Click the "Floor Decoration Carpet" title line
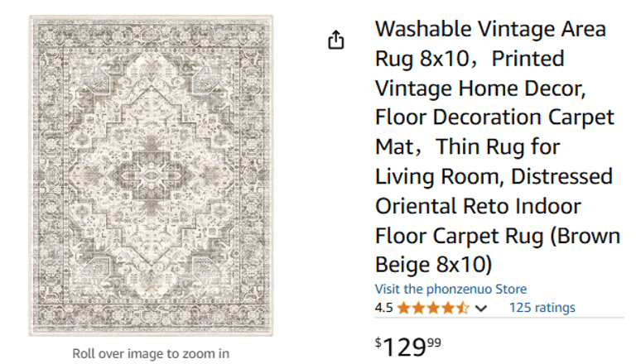 point(494,117)
